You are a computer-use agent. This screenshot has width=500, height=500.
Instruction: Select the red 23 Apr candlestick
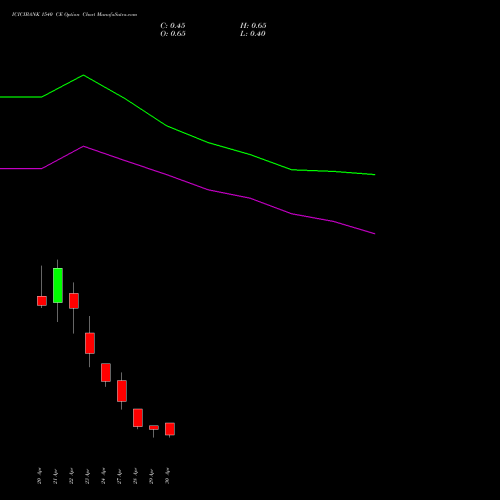[x=90, y=343]
